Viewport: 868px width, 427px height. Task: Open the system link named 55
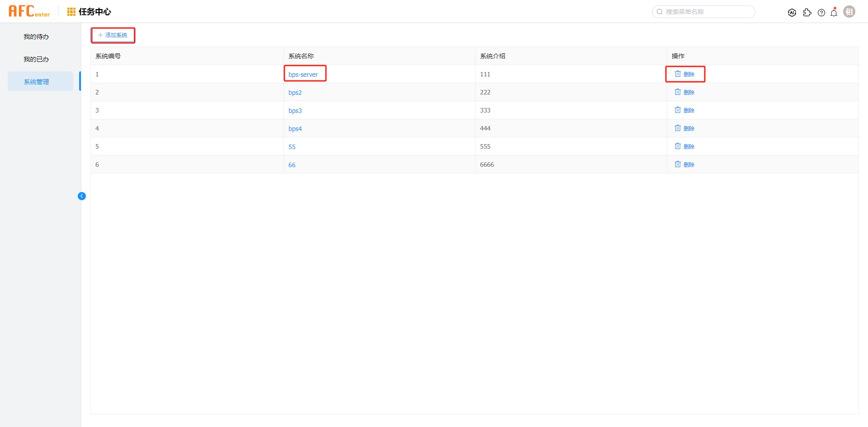292,147
